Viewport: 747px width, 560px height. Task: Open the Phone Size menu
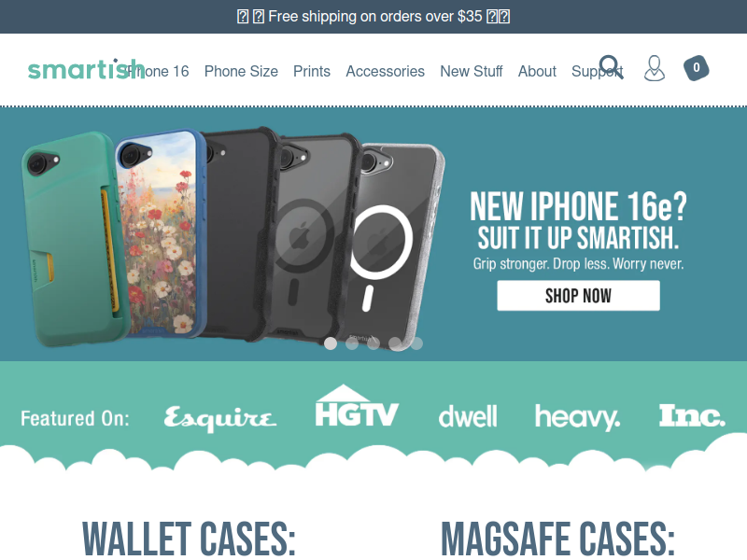241,72
